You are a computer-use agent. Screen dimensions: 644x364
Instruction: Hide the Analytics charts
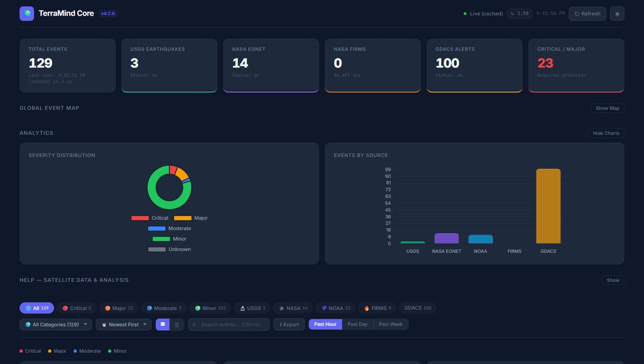pos(606,133)
